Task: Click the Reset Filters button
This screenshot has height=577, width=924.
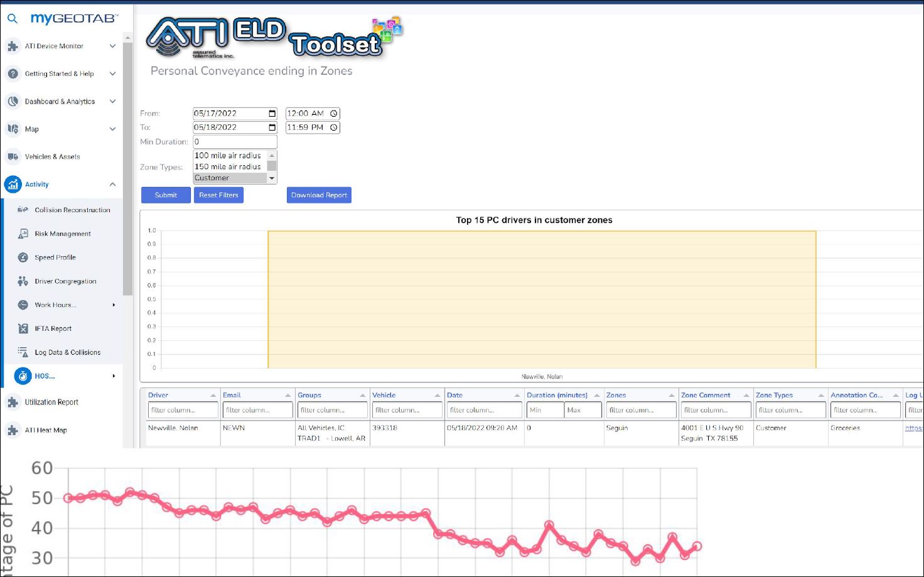Action: [218, 195]
